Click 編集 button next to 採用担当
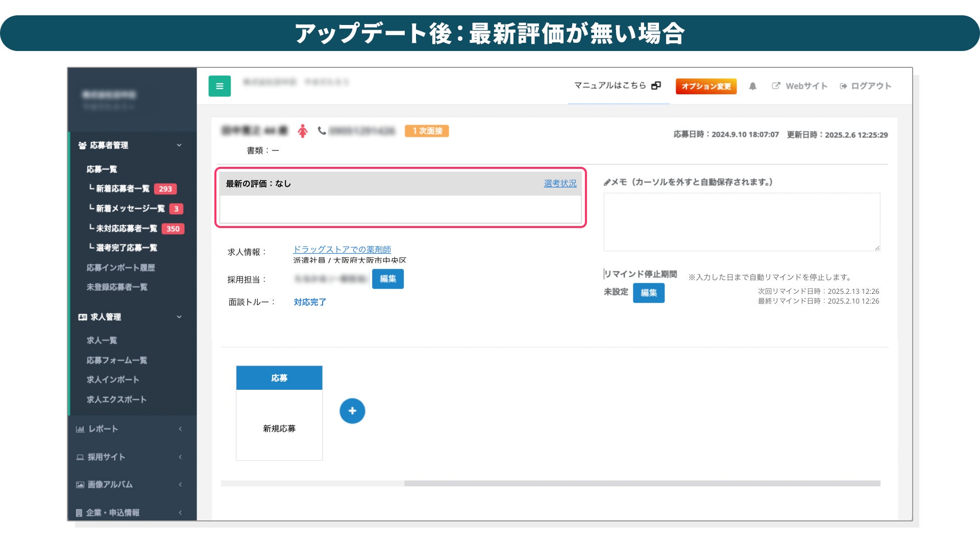This screenshot has width=980, height=551. 387,279
